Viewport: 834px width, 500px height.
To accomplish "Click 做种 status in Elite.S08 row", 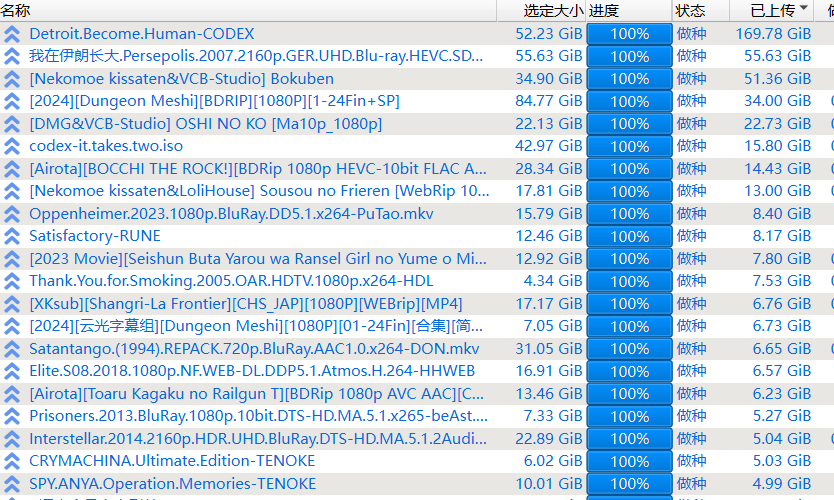I will tap(691, 371).
